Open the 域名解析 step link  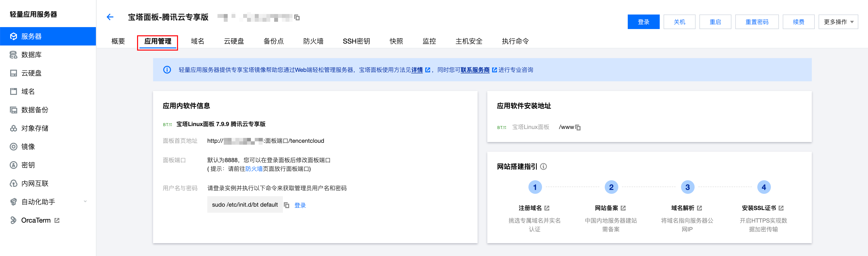point(683,208)
